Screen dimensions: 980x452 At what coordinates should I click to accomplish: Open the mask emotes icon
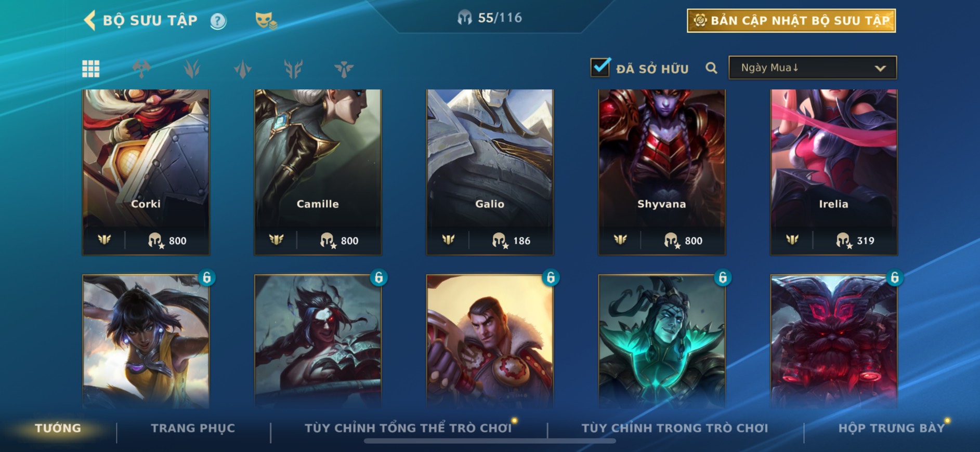click(x=266, y=21)
